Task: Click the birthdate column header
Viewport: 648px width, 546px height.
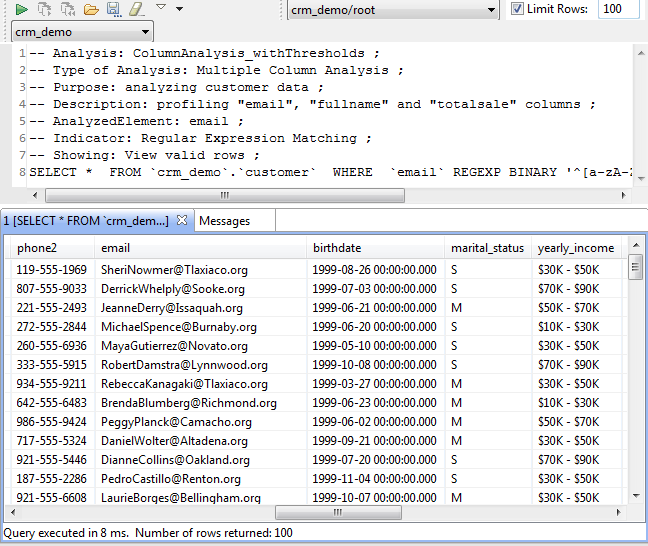Action: pyautogui.click(x=337, y=247)
